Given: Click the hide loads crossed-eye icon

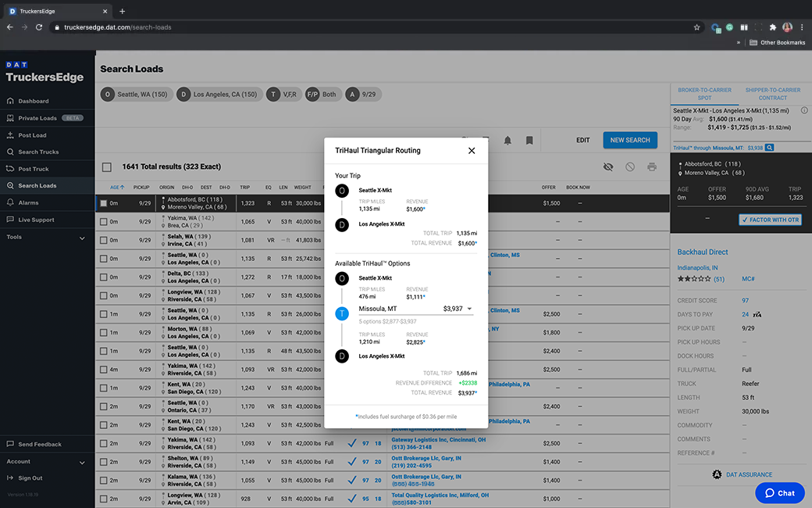Looking at the screenshot, I should [x=608, y=167].
